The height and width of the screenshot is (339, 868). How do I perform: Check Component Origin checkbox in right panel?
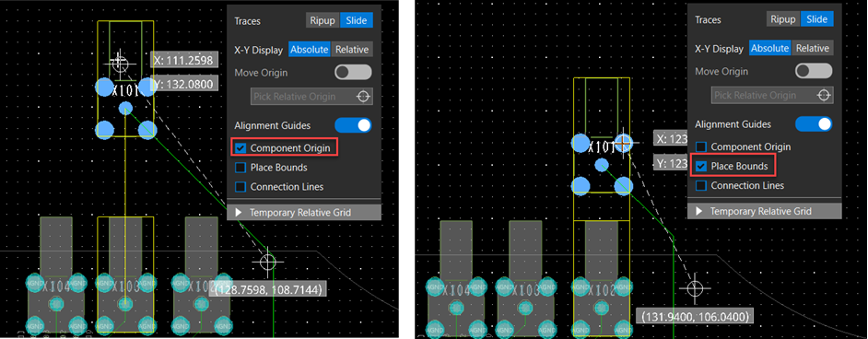pos(701,147)
